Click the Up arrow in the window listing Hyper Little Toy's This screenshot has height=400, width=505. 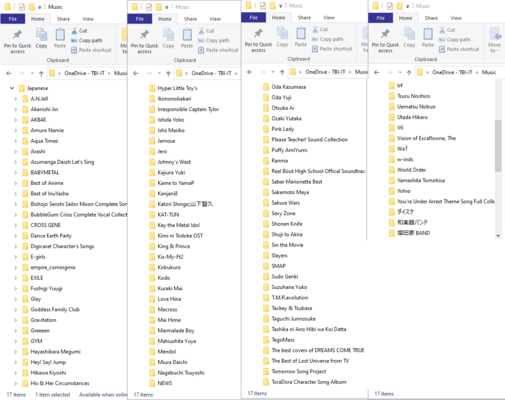point(168,73)
